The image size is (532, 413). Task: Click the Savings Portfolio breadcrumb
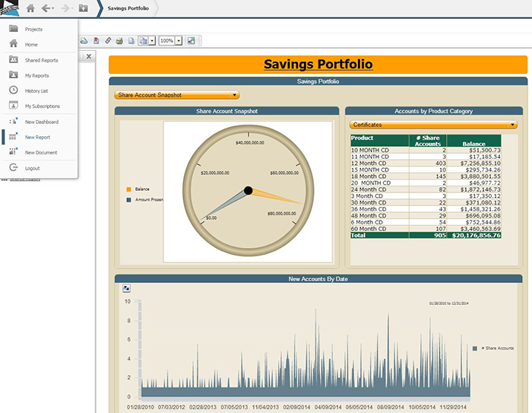(x=127, y=8)
